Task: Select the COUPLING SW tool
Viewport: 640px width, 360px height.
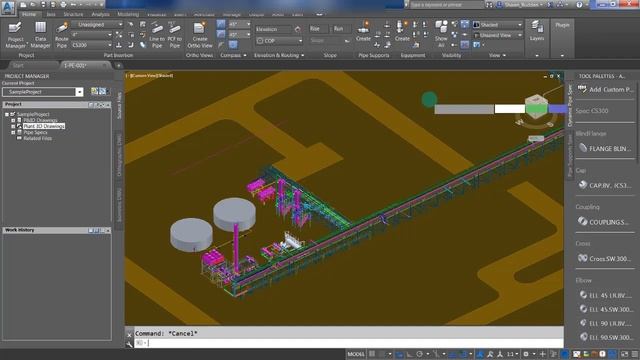Action: pyautogui.click(x=605, y=222)
